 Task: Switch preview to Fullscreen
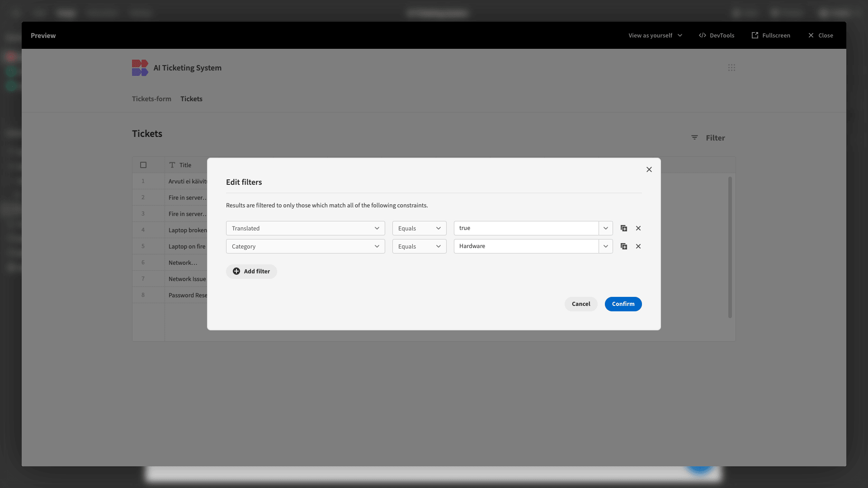click(771, 35)
